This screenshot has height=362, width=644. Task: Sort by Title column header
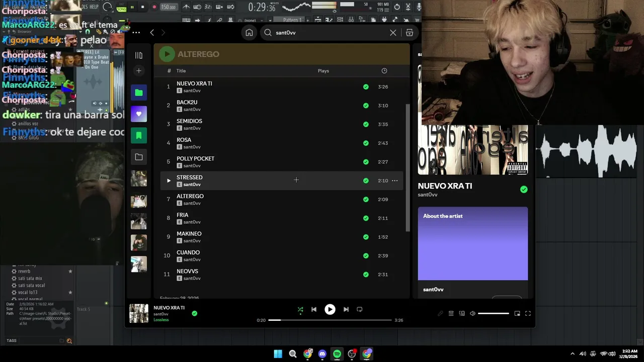[181, 71]
